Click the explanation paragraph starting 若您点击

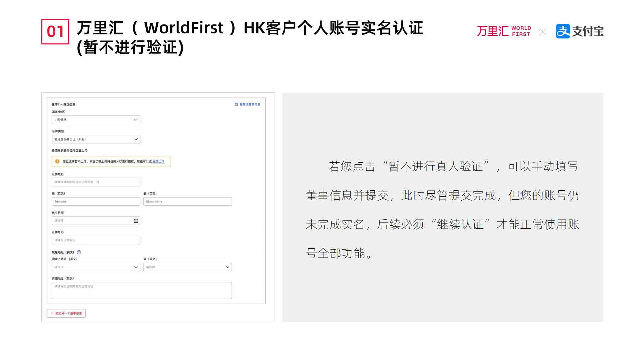pos(442,210)
